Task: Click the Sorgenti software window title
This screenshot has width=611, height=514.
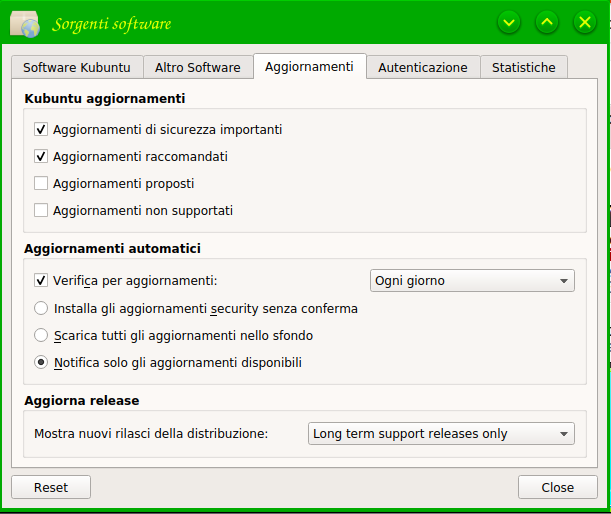Action: pyautogui.click(x=112, y=25)
